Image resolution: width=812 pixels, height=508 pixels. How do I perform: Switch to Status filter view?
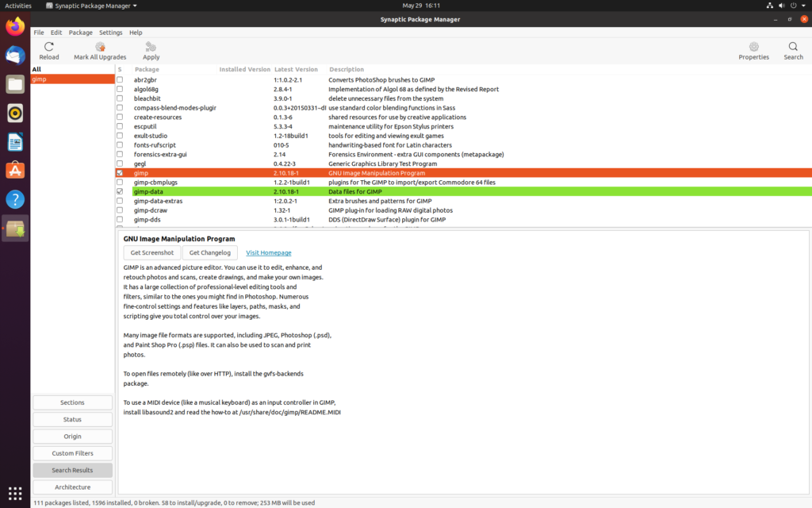72,420
